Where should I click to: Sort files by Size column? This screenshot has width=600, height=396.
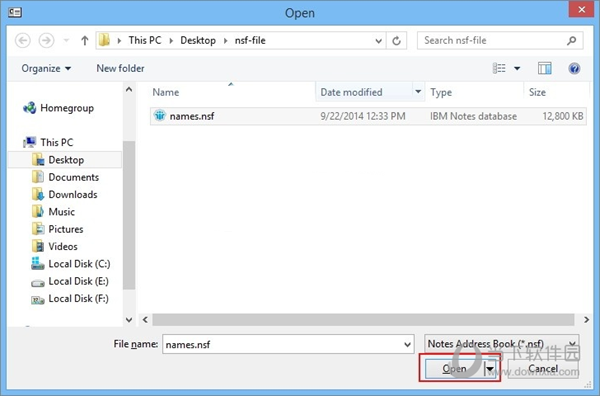(x=537, y=92)
